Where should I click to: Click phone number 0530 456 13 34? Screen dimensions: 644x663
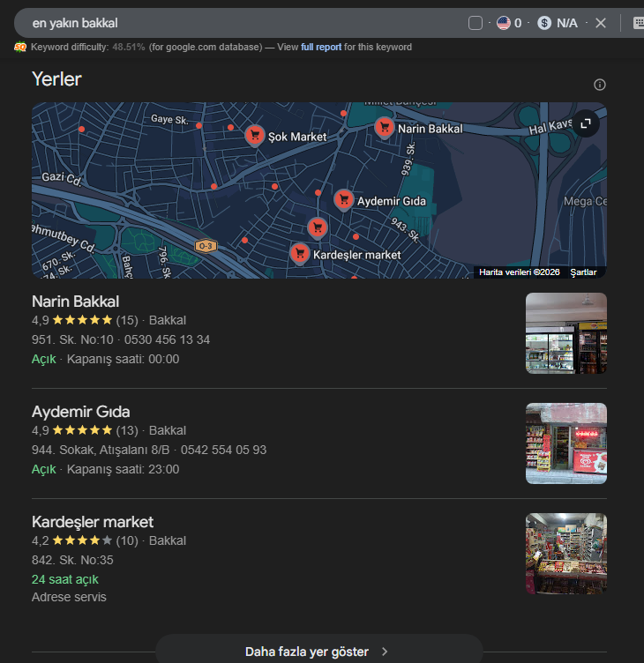coord(167,339)
